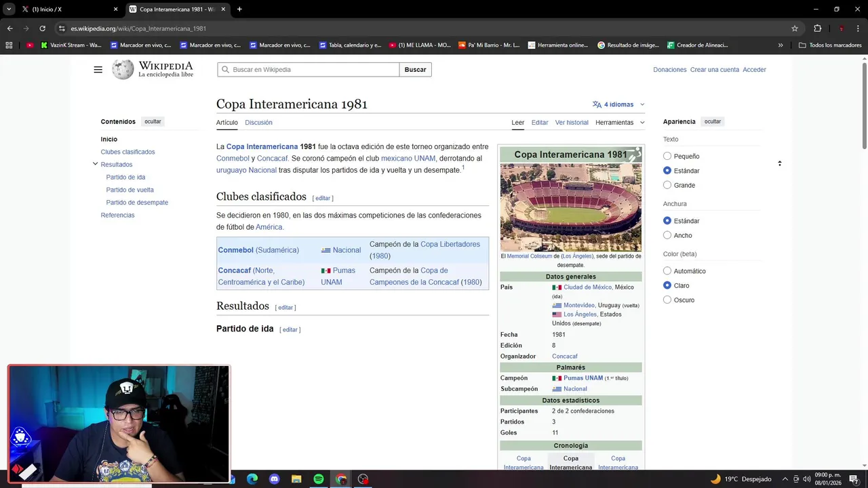Show more bookmarks with the double chevron

click(x=781, y=45)
